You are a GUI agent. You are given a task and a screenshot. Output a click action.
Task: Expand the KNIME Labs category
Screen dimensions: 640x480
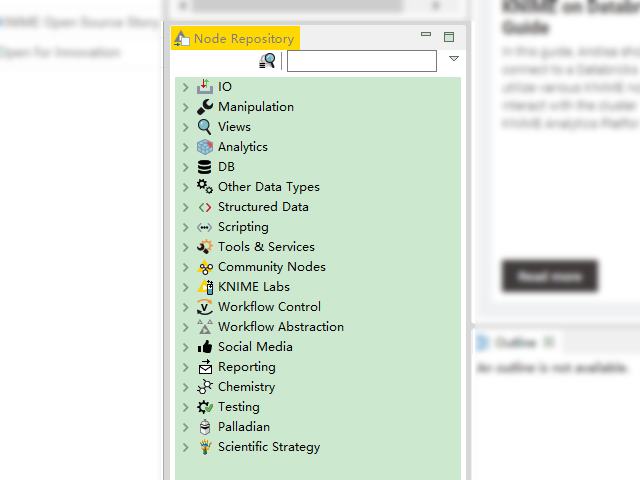point(186,287)
